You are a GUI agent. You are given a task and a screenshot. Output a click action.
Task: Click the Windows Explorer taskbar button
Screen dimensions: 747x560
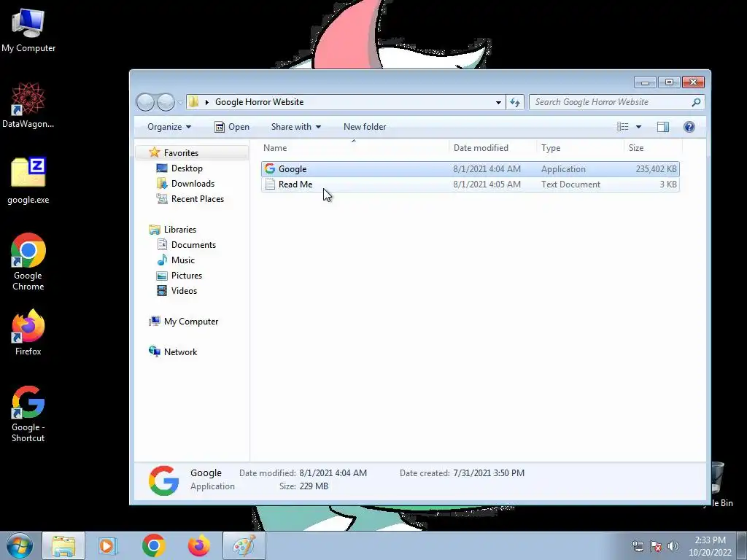[63, 545]
